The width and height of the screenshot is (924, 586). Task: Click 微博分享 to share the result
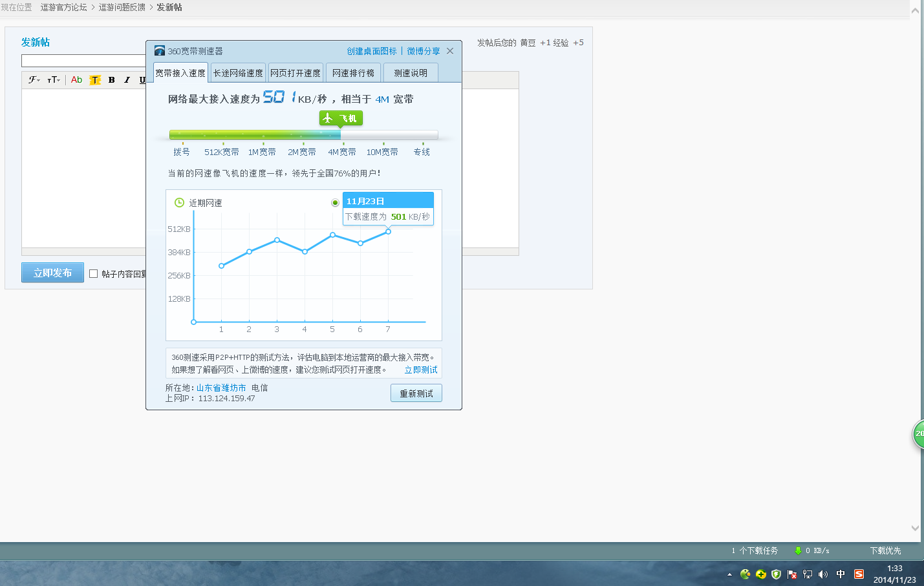coord(424,51)
